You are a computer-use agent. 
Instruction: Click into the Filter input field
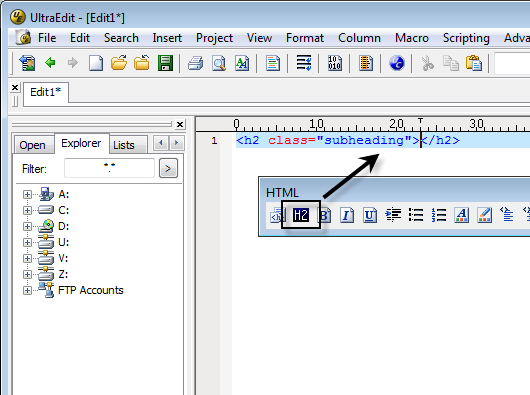109,168
